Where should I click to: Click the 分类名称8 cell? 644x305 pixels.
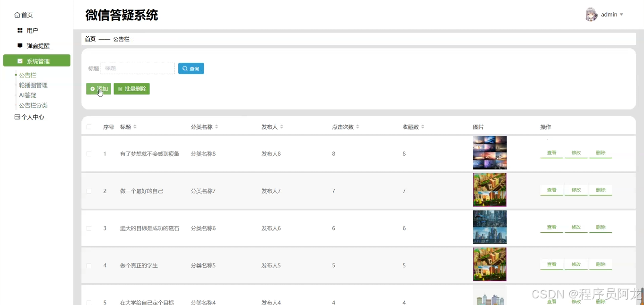point(203,154)
